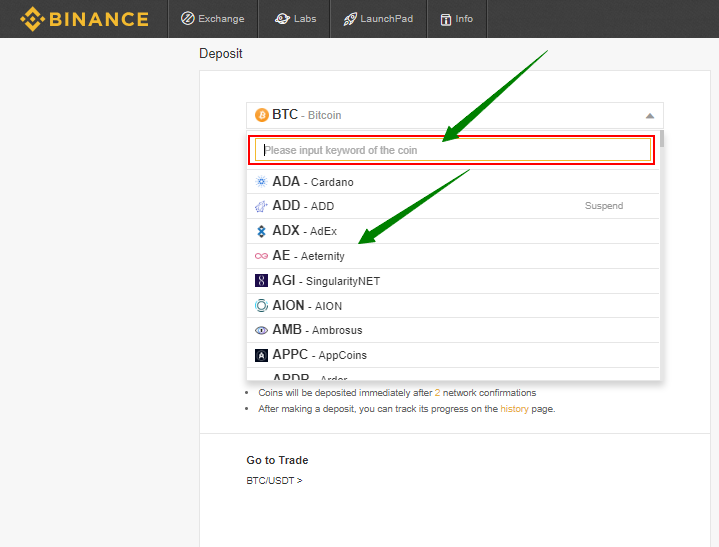Open the history page link
This screenshot has width=719, height=547.
[514, 409]
